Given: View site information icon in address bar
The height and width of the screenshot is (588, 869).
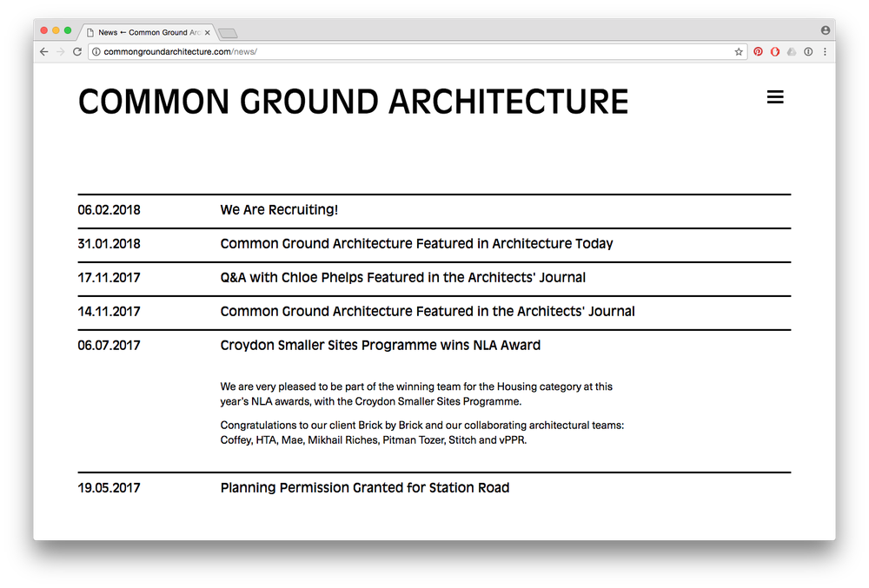Looking at the screenshot, I should [96, 51].
